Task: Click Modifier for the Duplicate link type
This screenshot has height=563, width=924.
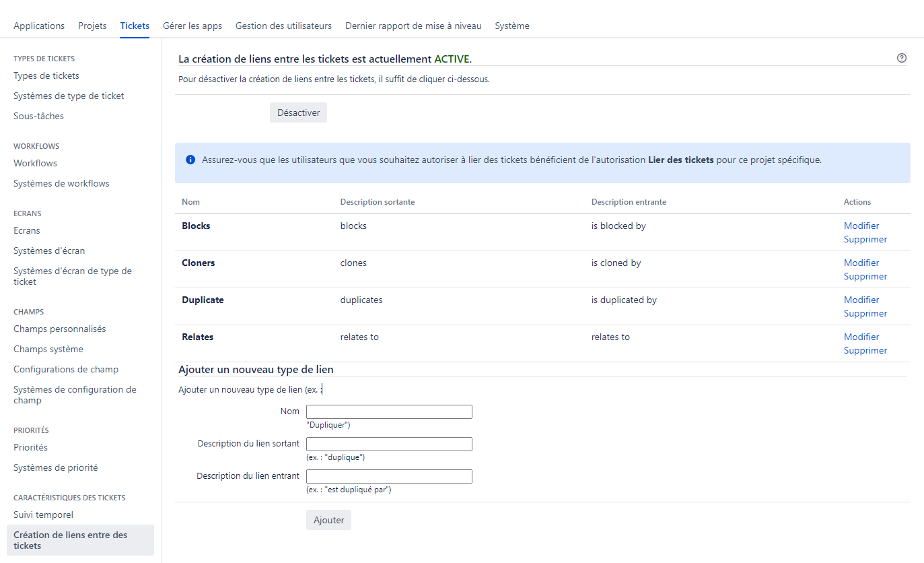Action: coord(861,299)
